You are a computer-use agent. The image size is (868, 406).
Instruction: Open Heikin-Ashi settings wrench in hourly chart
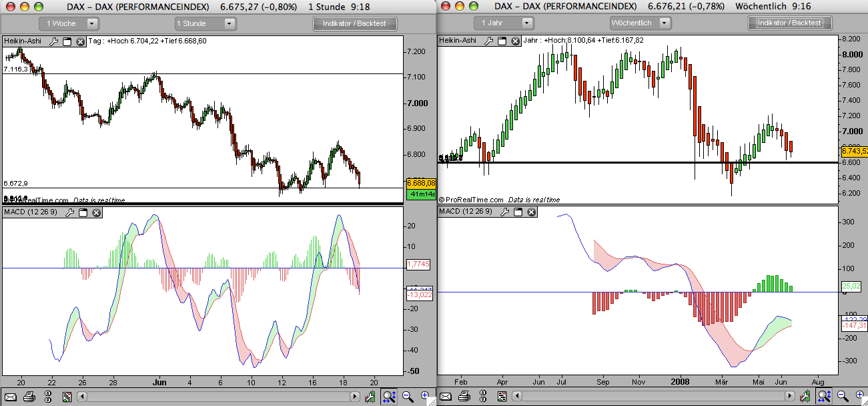tap(53, 41)
